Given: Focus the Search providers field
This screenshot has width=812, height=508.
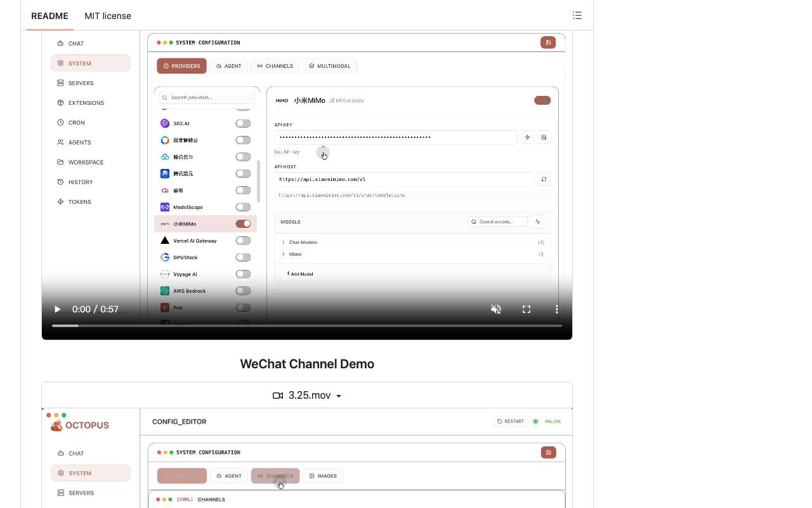Looking at the screenshot, I should [x=207, y=98].
